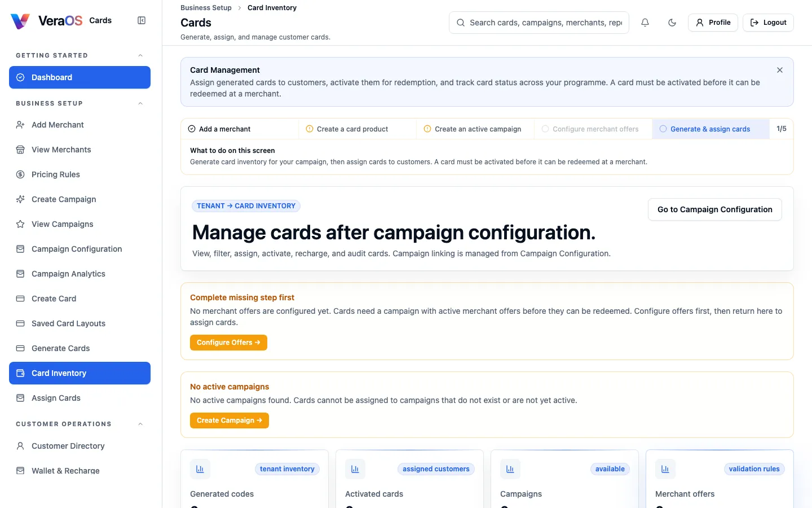Click the VeraOS logo icon
This screenshot has width=812, height=508.
[x=20, y=21]
